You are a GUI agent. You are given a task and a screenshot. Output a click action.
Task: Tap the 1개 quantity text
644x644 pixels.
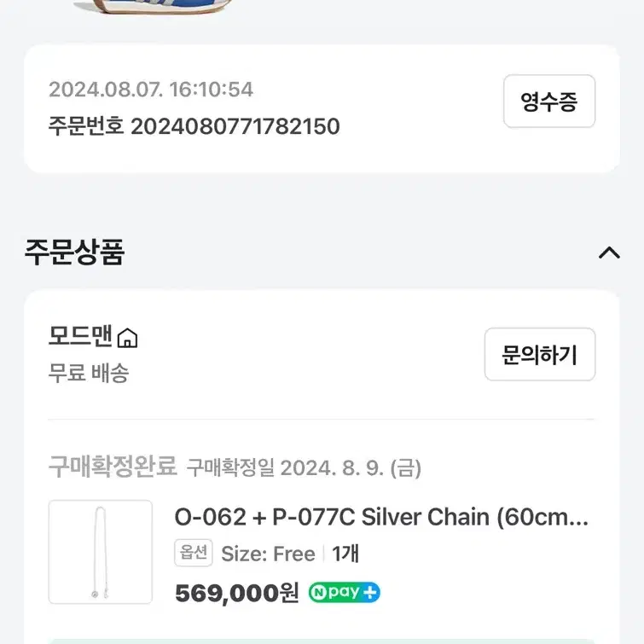pos(345,554)
